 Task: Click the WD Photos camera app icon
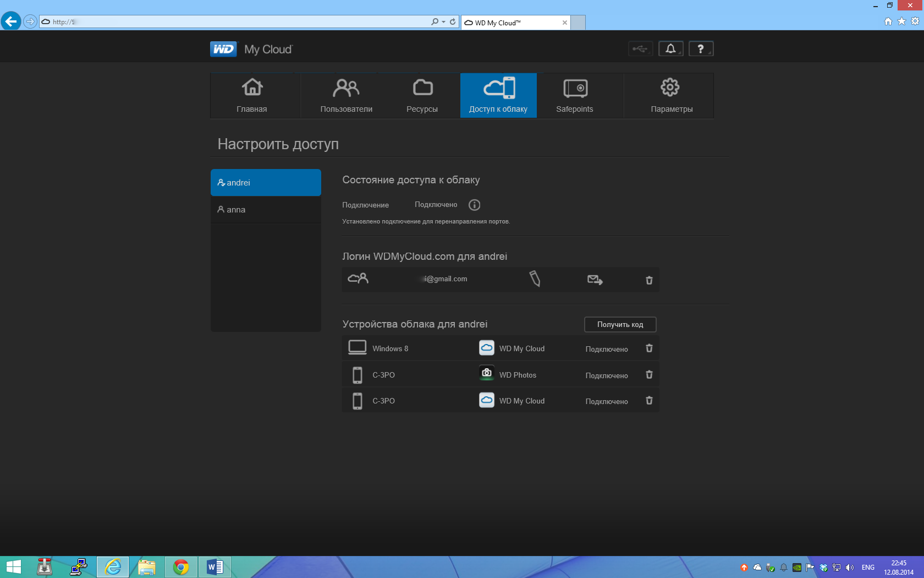pyautogui.click(x=487, y=373)
